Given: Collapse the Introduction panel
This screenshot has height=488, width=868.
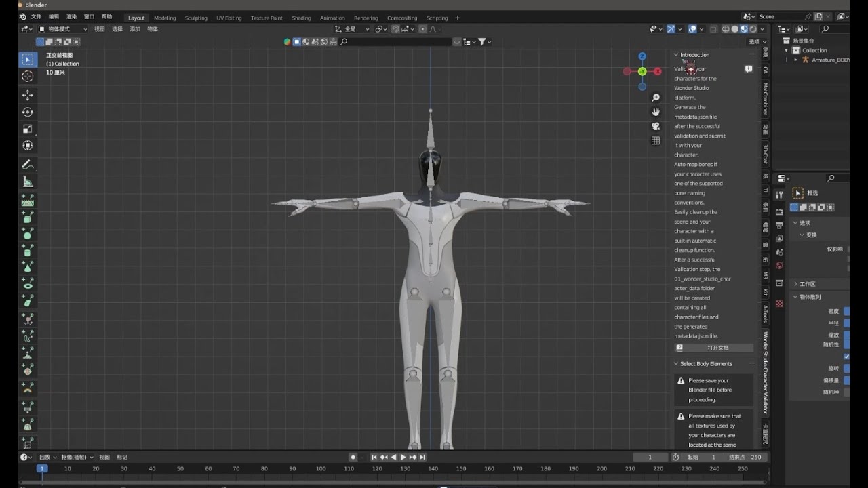Looking at the screenshot, I should tap(676, 55).
